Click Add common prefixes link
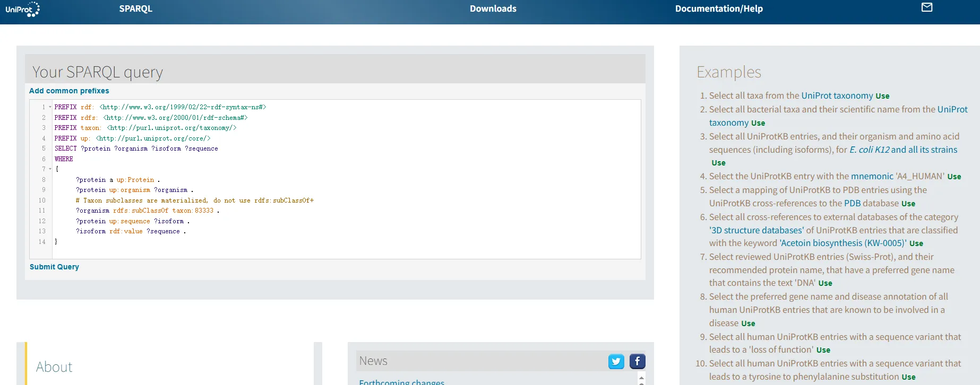 tap(69, 91)
